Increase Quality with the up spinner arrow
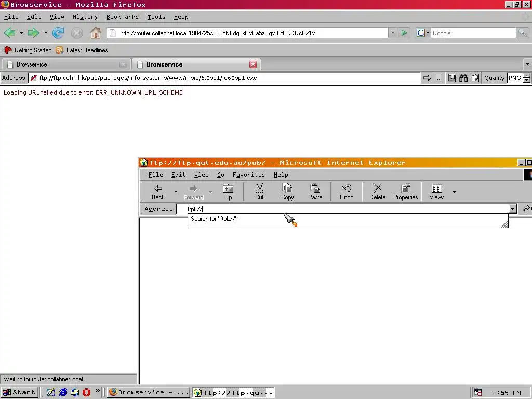532x399 pixels. [x=526, y=76]
